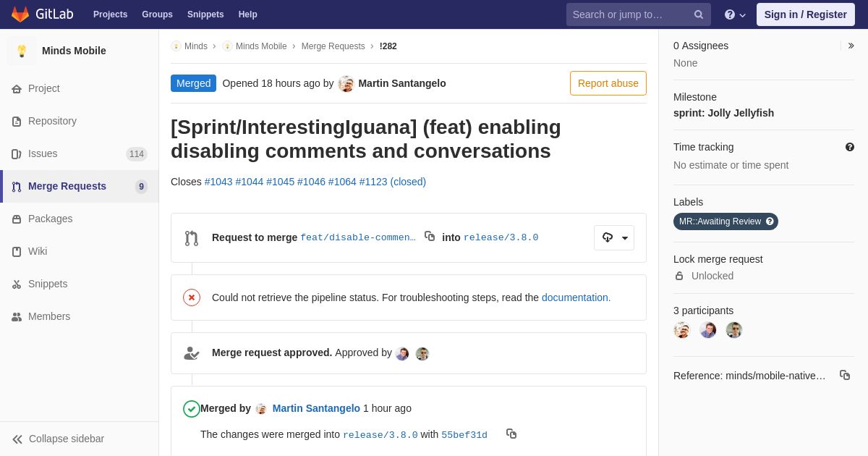The height and width of the screenshot is (456, 868).
Task: Collapse the right sidebar chevrons
Action: 851,46
